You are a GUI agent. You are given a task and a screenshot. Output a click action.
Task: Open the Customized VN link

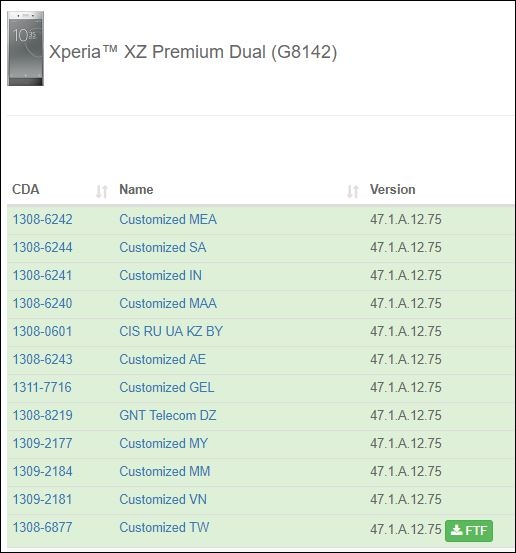163,499
